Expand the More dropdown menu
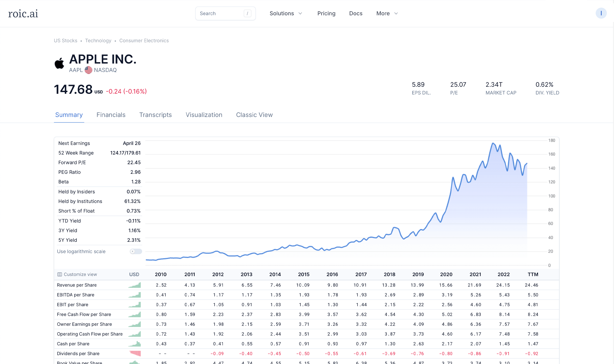Screen dimensions: 614x364 click(x=386, y=13)
